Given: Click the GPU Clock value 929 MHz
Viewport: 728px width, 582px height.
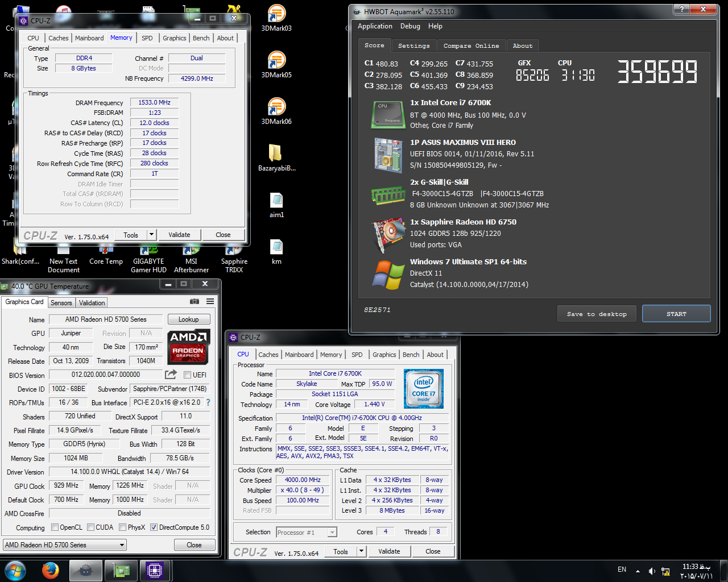Looking at the screenshot, I should pyautogui.click(x=67, y=485).
